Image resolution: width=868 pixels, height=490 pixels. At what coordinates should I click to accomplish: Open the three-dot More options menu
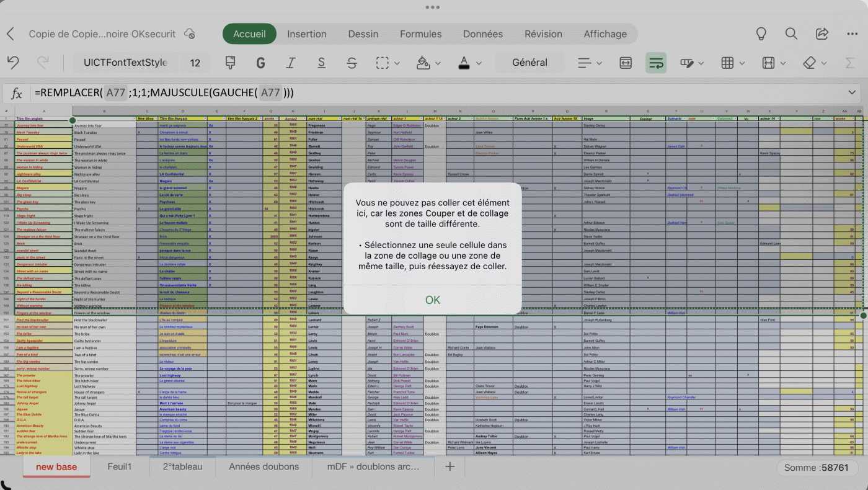coord(852,34)
